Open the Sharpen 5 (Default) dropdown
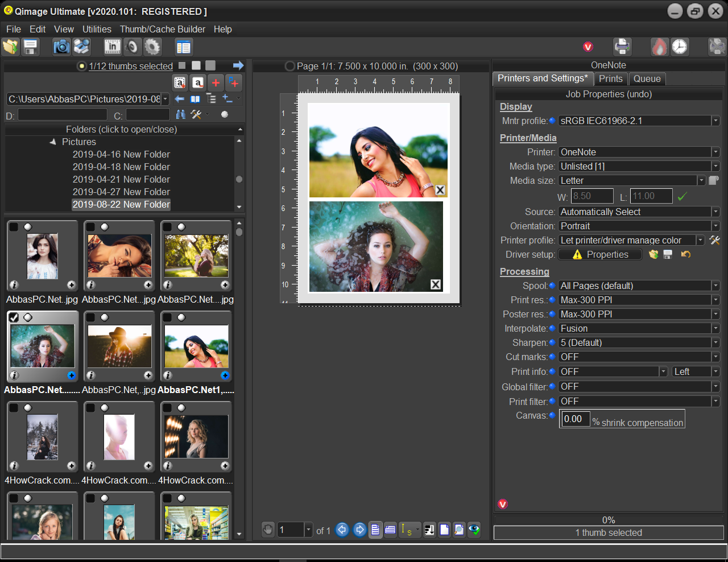 pyautogui.click(x=715, y=342)
